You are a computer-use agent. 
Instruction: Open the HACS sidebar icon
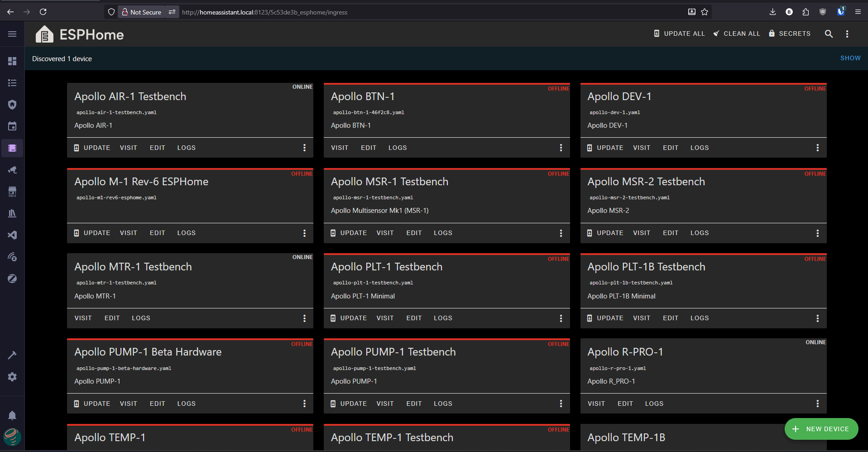point(12,192)
